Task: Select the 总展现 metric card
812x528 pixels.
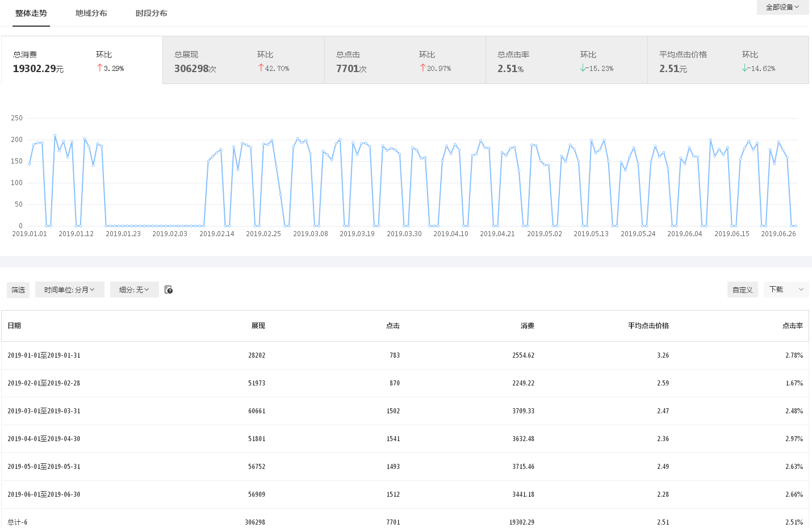Action: tap(244, 60)
